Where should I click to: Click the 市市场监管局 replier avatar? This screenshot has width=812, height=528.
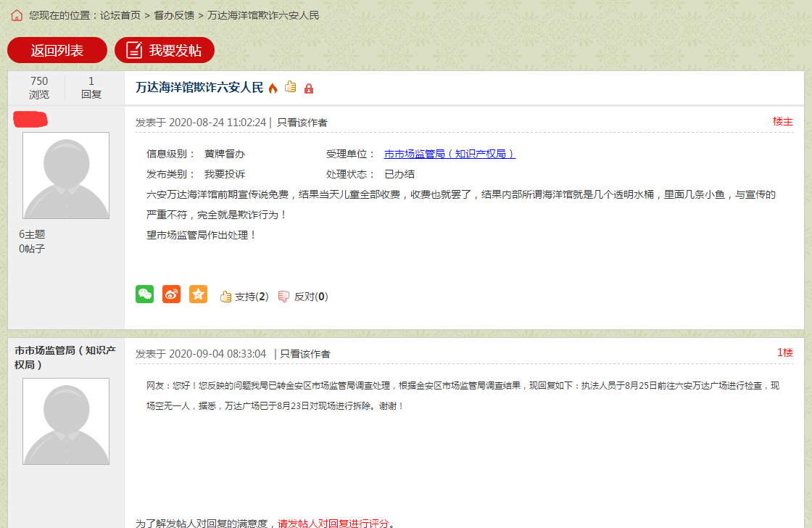[66, 421]
